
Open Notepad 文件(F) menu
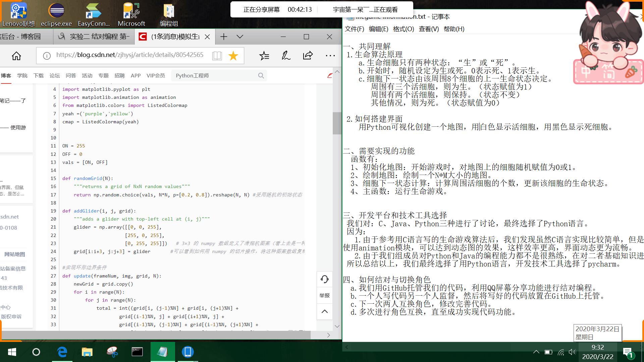[x=354, y=29]
